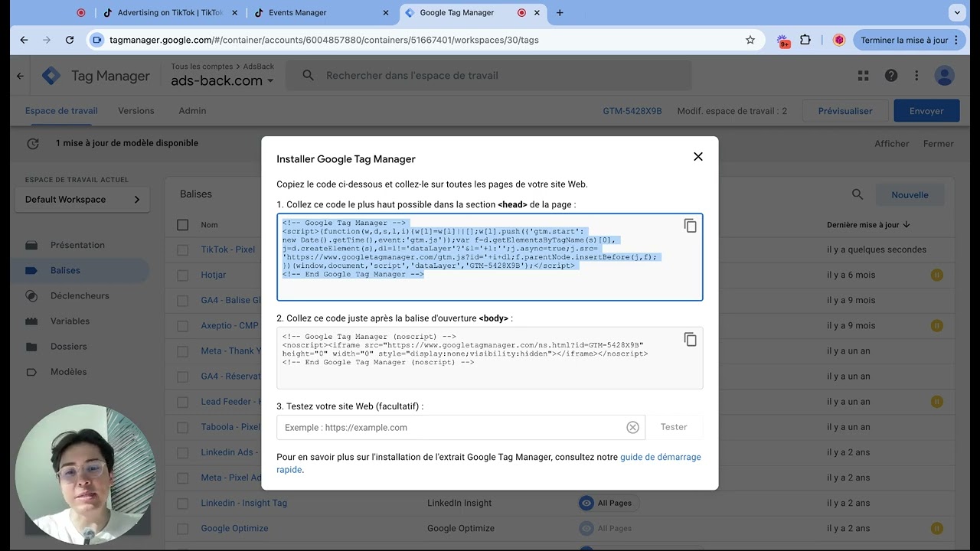Viewport: 980px width, 551px height.
Task: Go back with Tag Manager arrow
Action: 20,76
